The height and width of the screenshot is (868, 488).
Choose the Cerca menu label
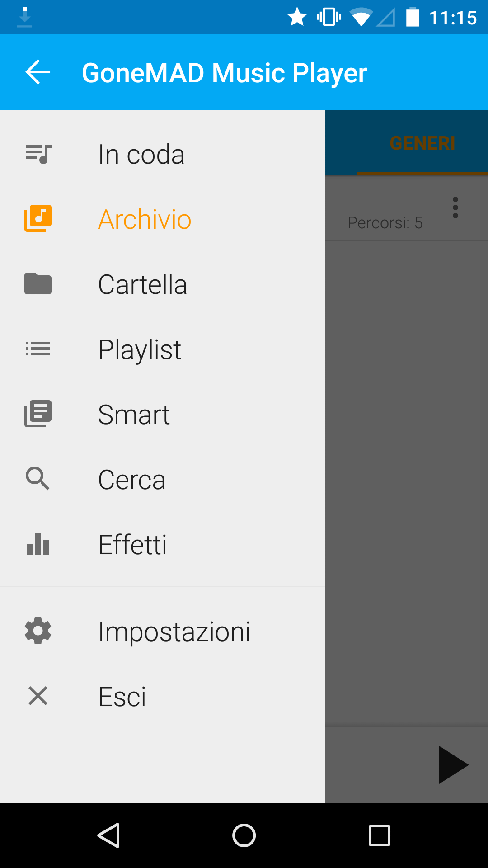click(x=132, y=479)
